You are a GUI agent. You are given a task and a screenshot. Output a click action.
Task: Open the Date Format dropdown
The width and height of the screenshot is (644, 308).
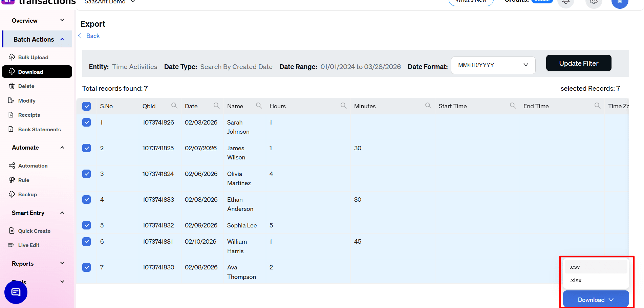(493, 65)
